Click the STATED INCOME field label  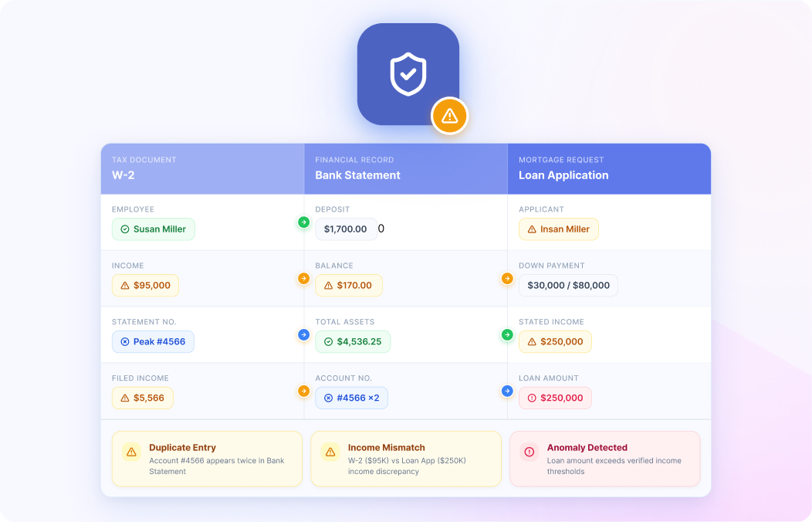[x=552, y=321]
